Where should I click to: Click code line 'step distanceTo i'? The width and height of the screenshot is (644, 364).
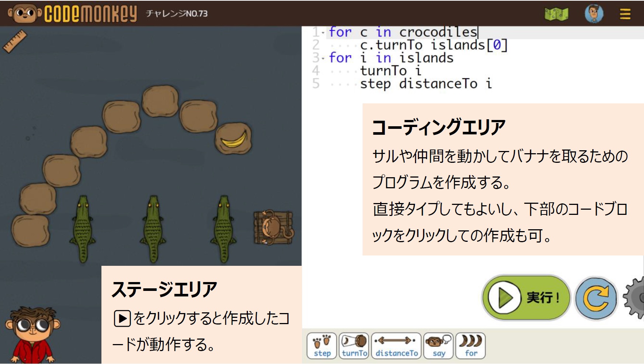[x=426, y=84]
